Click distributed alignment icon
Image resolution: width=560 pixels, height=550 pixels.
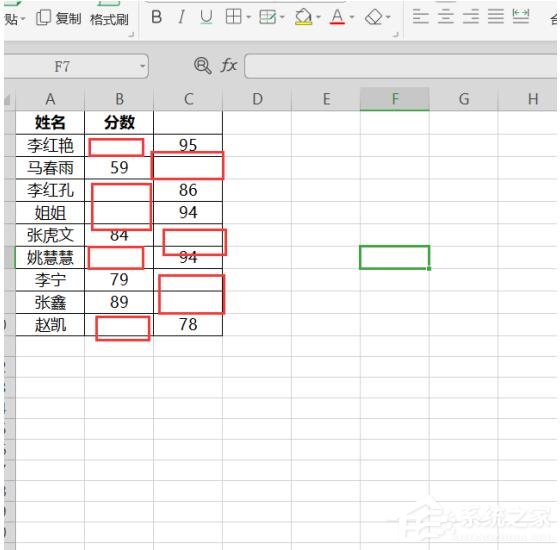(521, 16)
